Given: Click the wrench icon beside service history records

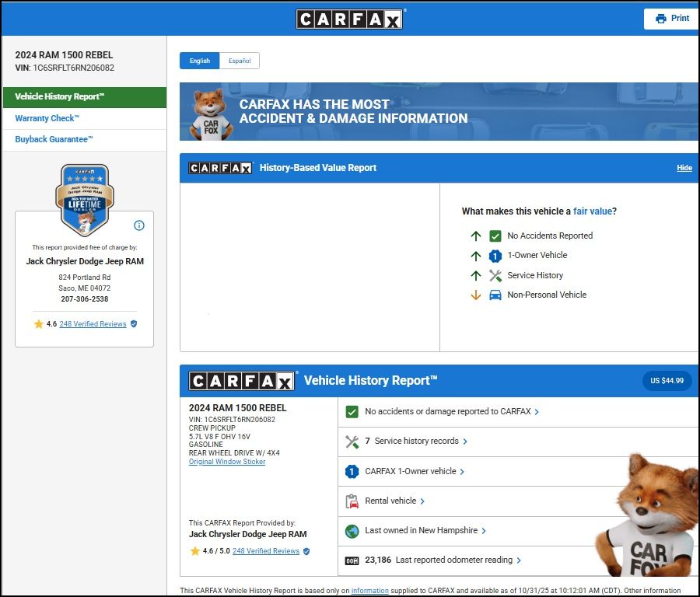Looking at the screenshot, I should click(x=352, y=442).
